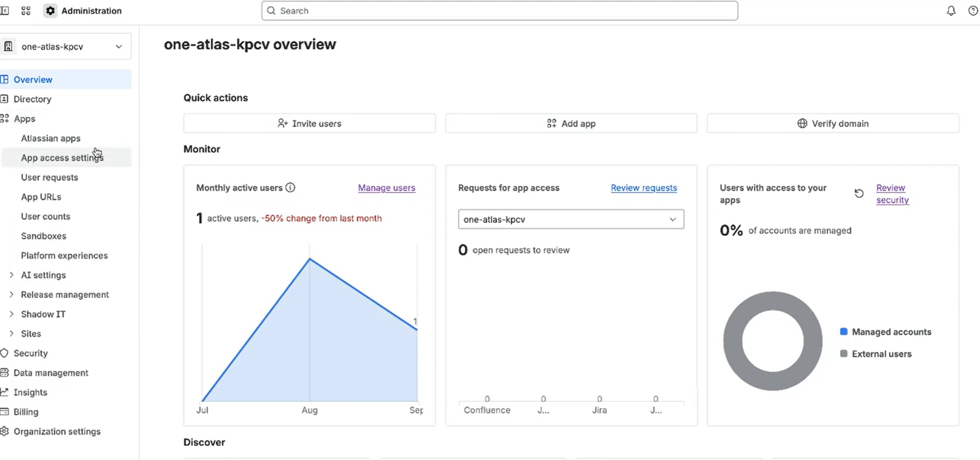Viewport: 980px width, 460px height.
Task: Open the one-atlas-kpcv site dropdown in Requests
Action: point(571,219)
